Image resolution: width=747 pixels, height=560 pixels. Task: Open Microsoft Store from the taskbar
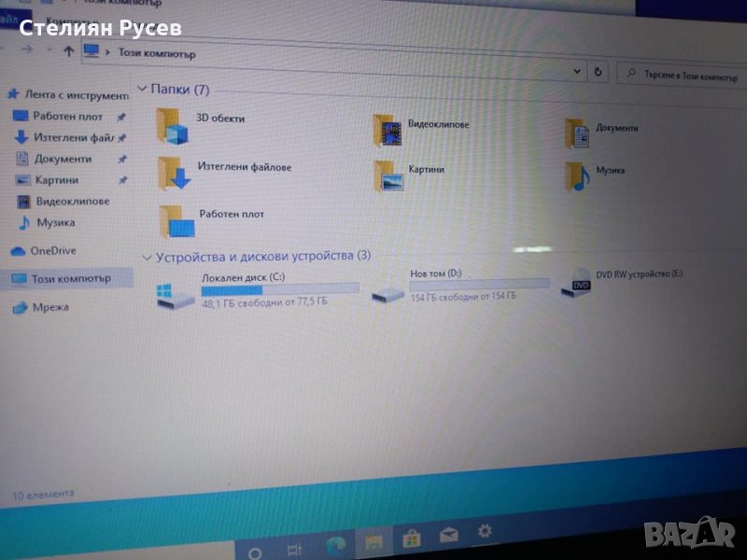411,539
